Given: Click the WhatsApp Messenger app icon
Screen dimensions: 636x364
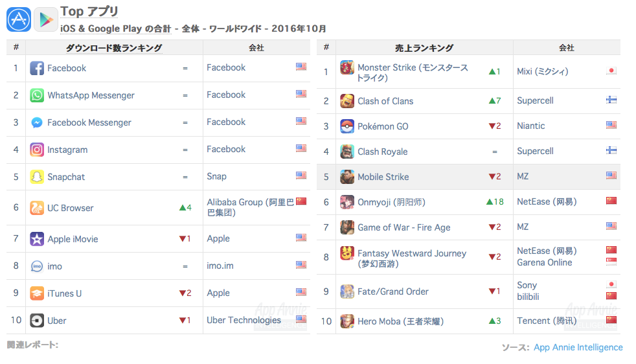Looking at the screenshot, I should (x=37, y=95).
